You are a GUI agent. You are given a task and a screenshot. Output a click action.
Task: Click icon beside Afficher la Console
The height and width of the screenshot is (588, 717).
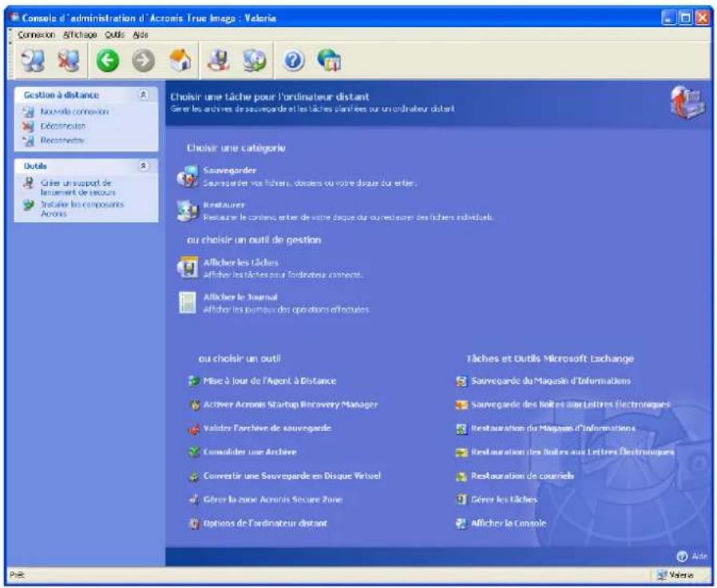pyautogui.click(x=461, y=523)
